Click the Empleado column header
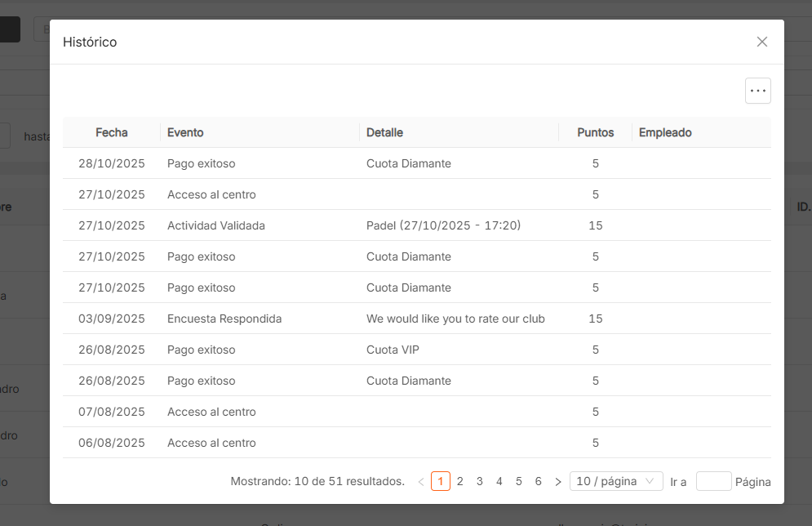The width and height of the screenshot is (812, 526). coord(665,132)
